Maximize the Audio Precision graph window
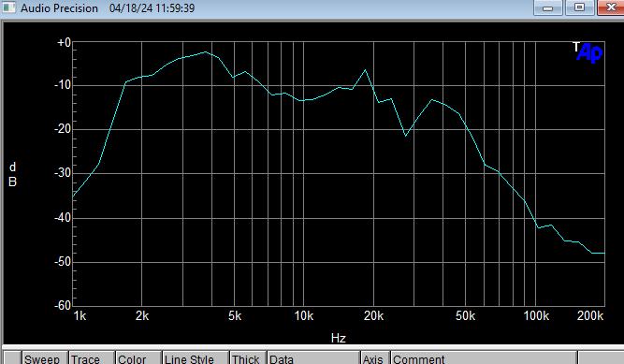Screen dimensions: 624x364 [579, 7]
